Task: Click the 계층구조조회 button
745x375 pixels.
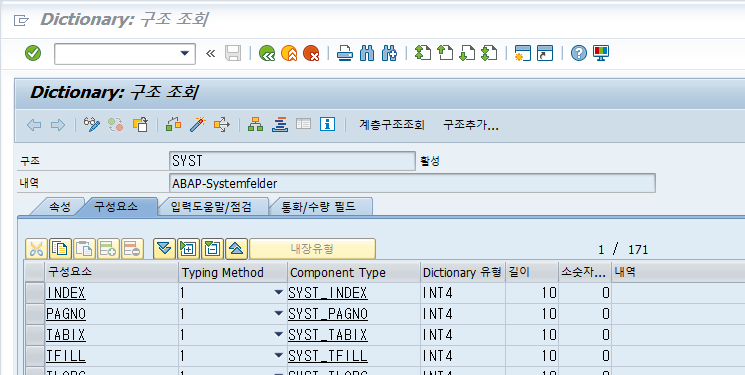Action: point(392,125)
